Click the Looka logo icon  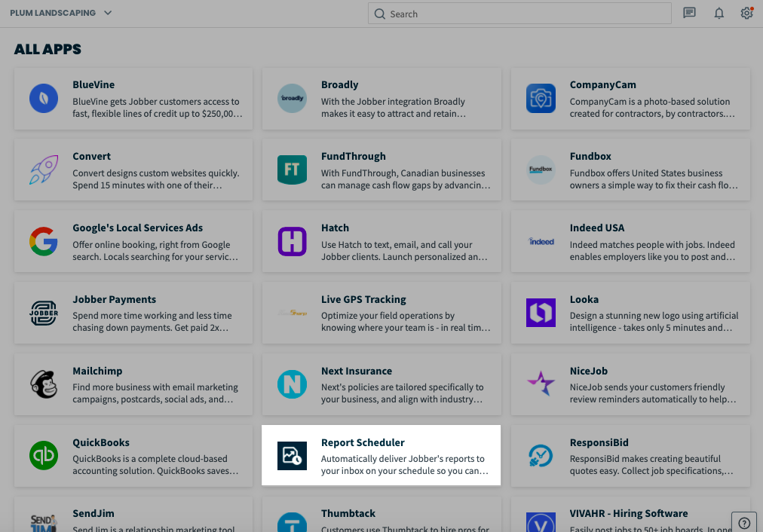click(x=541, y=311)
